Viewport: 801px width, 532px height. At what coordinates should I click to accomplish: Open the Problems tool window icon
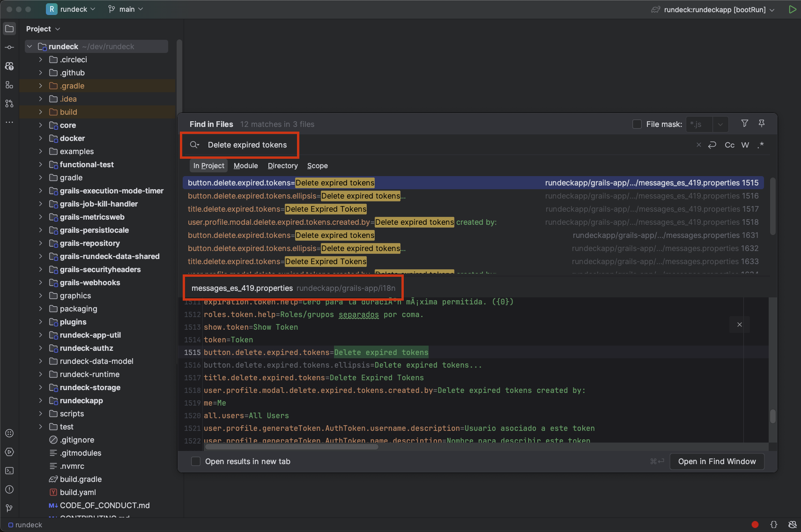[9, 489]
